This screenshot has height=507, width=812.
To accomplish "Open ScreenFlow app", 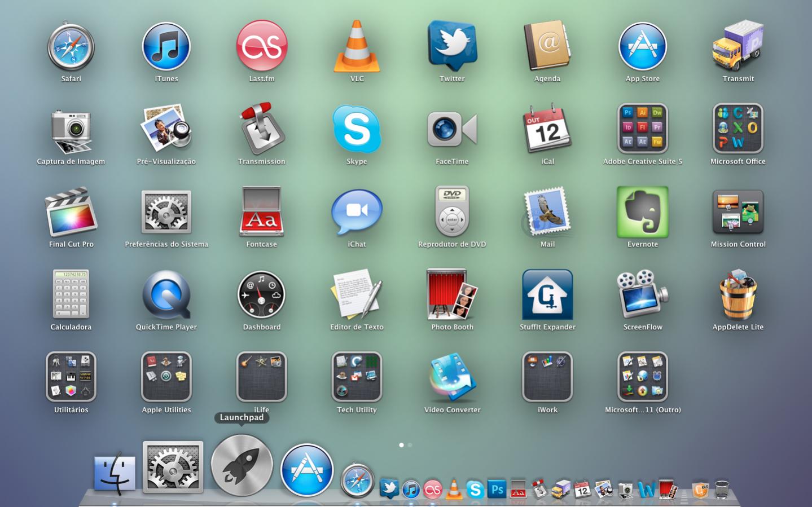I will [x=643, y=294].
